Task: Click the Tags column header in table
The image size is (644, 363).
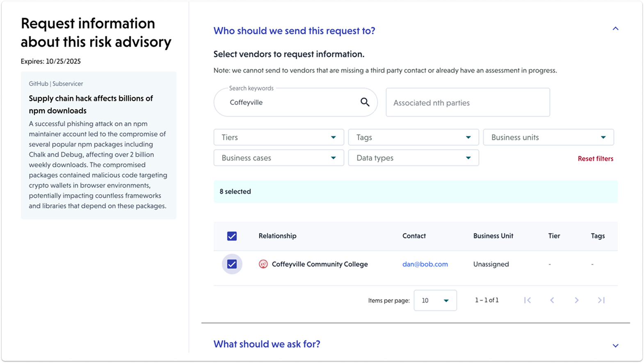Action: 598,236
